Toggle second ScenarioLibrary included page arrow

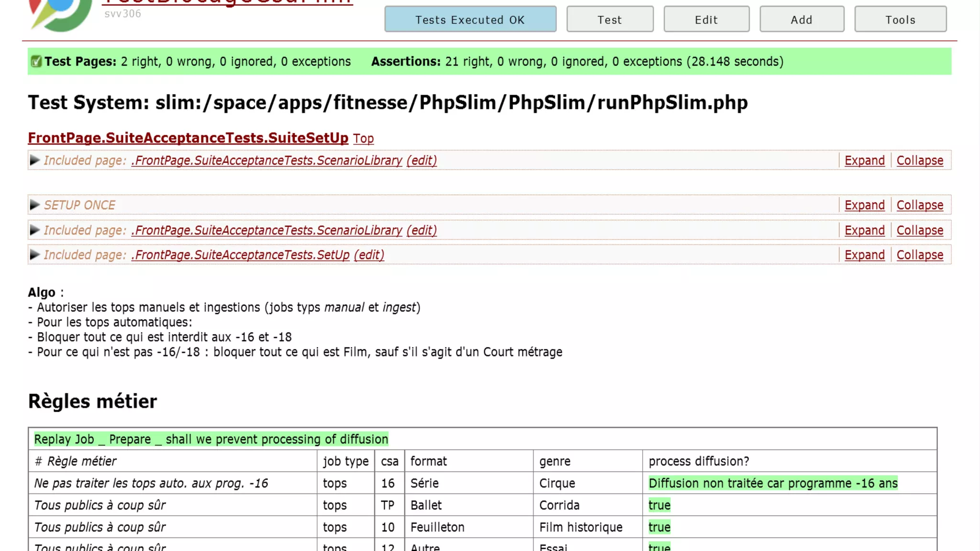[34, 230]
